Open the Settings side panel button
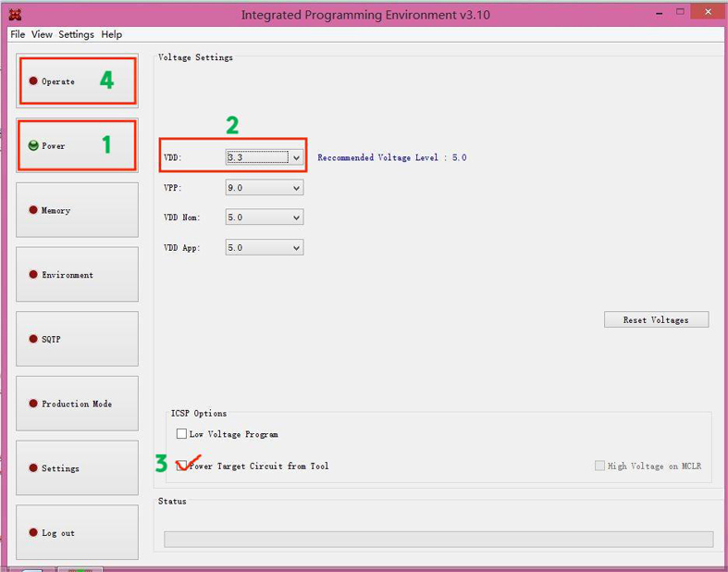 pyautogui.click(x=77, y=468)
